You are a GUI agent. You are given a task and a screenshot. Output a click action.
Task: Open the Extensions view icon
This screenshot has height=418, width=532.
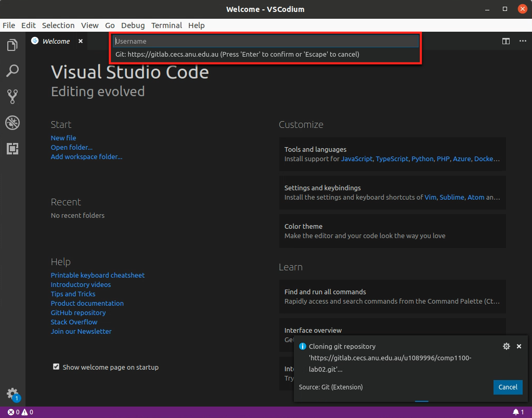[x=12, y=149]
